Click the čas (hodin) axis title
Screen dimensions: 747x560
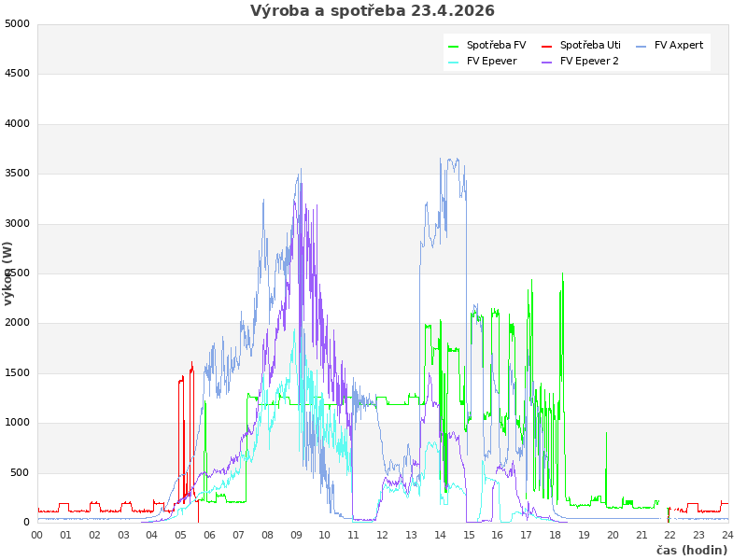(x=692, y=551)
